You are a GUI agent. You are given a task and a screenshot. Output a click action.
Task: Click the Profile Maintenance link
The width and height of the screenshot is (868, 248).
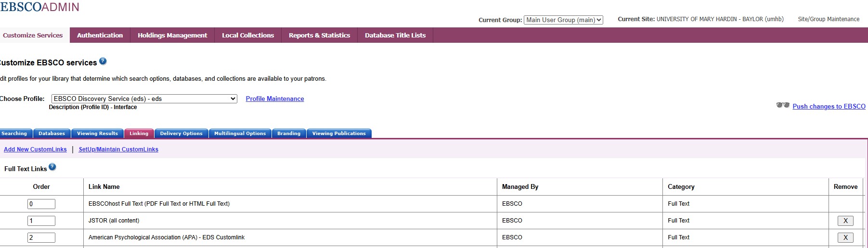pyautogui.click(x=275, y=99)
